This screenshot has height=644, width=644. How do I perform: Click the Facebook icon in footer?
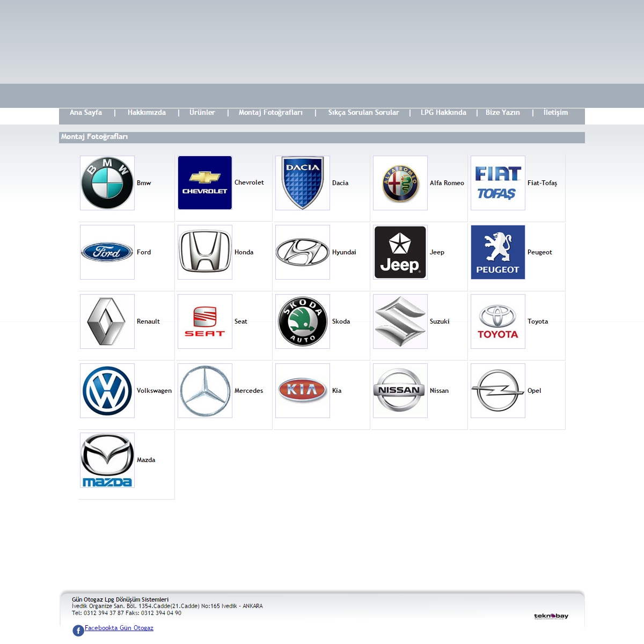coord(78,631)
